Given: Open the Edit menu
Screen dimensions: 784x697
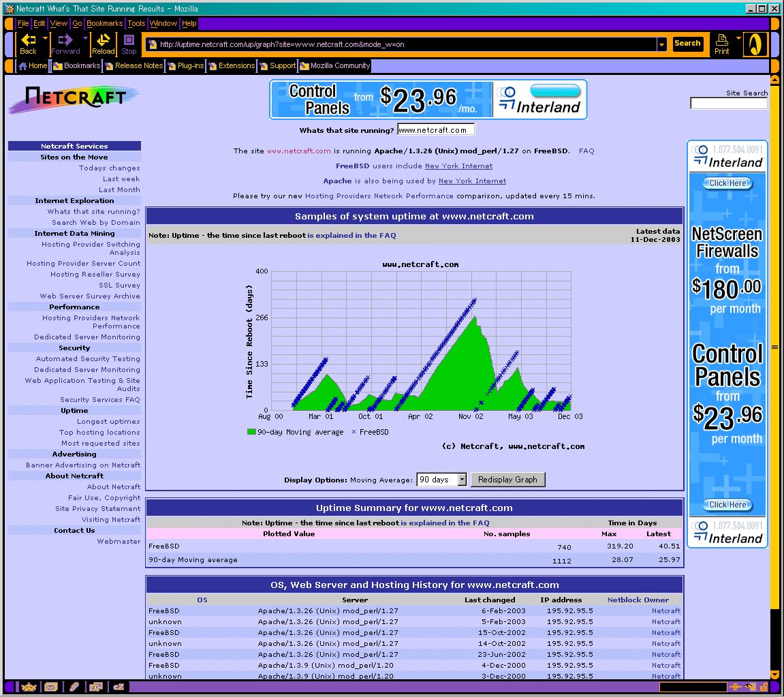Looking at the screenshot, I should (x=39, y=23).
